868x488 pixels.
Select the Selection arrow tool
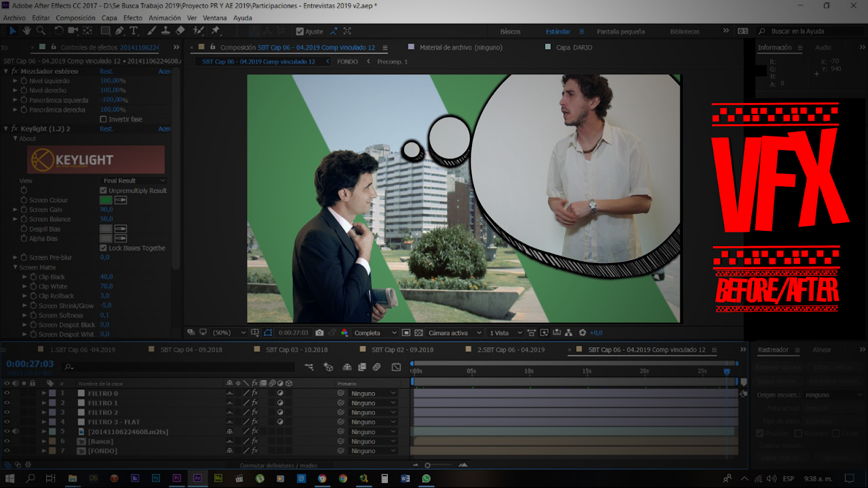[13, 31]
